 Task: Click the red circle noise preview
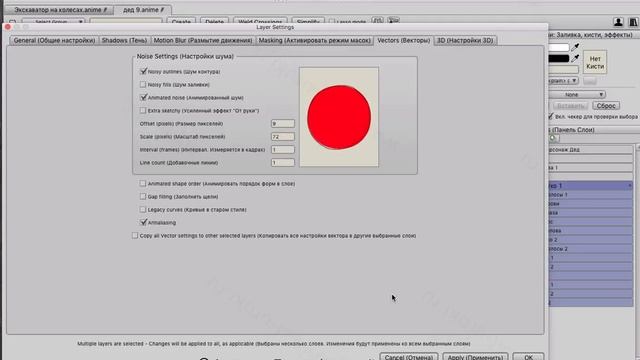339,117
